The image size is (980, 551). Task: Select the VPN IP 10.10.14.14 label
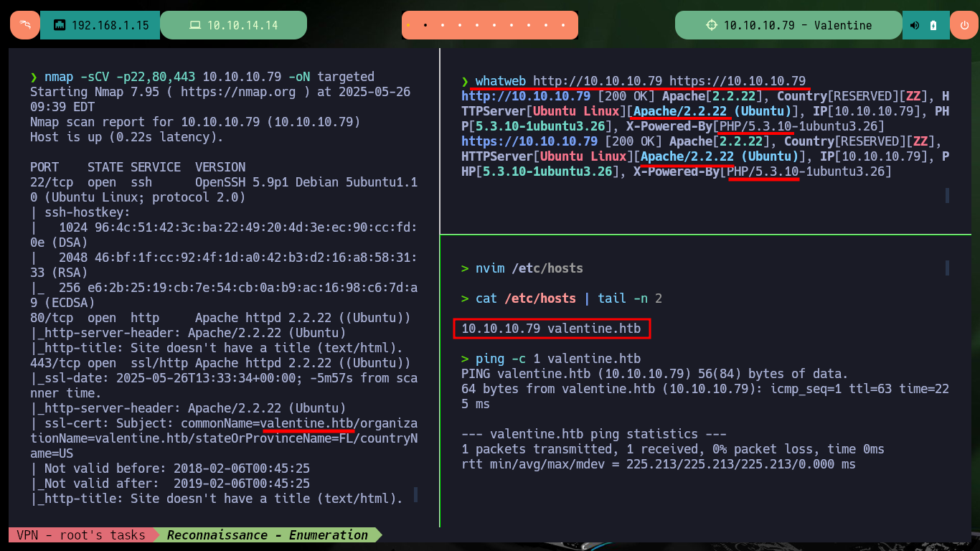(x=242, y=25)
